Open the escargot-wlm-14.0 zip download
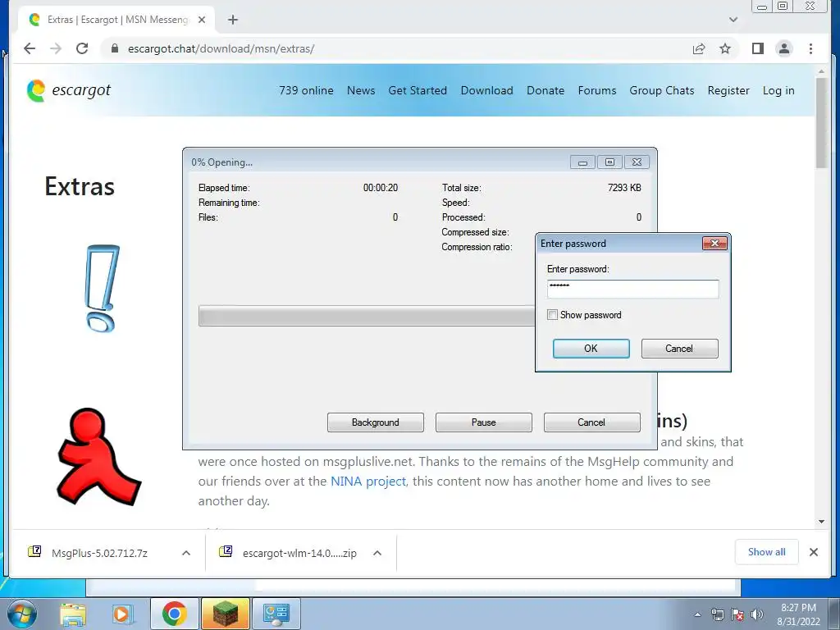840x630 pixels. (x=299, y=553)
